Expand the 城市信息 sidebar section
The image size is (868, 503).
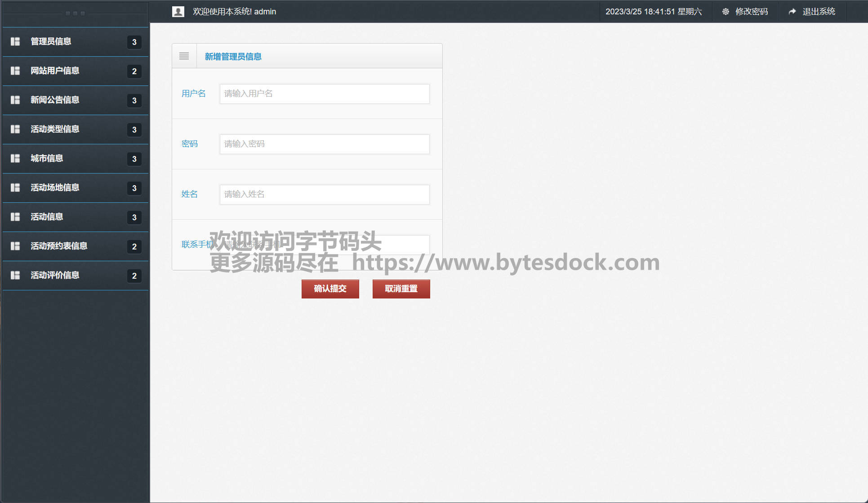pyautogui.click(x=47, y=158)
